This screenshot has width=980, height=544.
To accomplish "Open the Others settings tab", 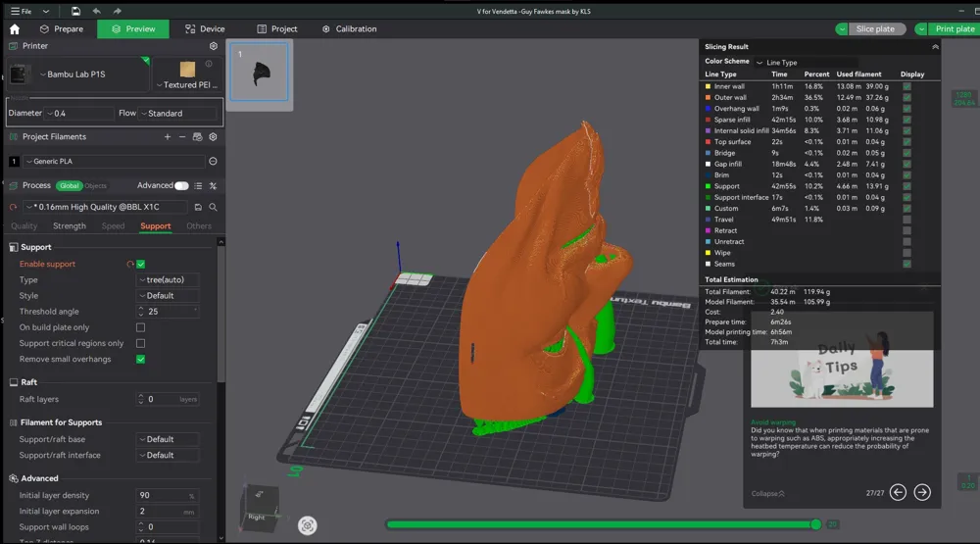I will [x=199, y=226].
